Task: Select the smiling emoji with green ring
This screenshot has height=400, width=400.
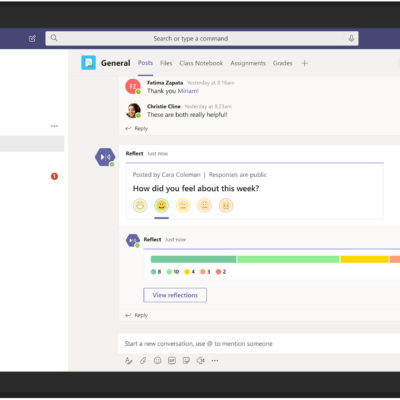Action: pos(161,205)
